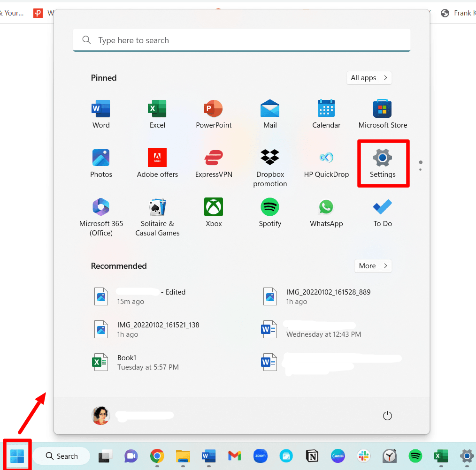
Task: Click the power button
Action: coord(387,415)
